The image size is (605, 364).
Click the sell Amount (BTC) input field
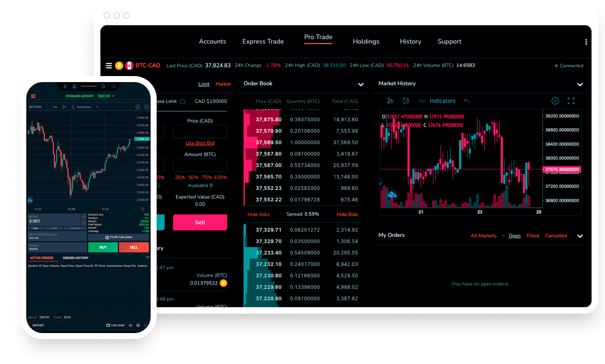(x=200, y=165)
